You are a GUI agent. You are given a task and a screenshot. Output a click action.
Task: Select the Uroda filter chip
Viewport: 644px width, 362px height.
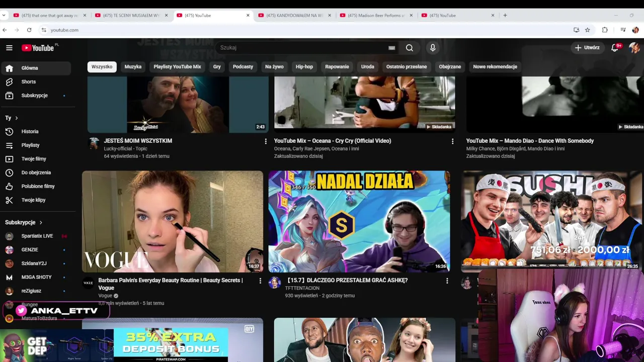click(x=368, y=66)
